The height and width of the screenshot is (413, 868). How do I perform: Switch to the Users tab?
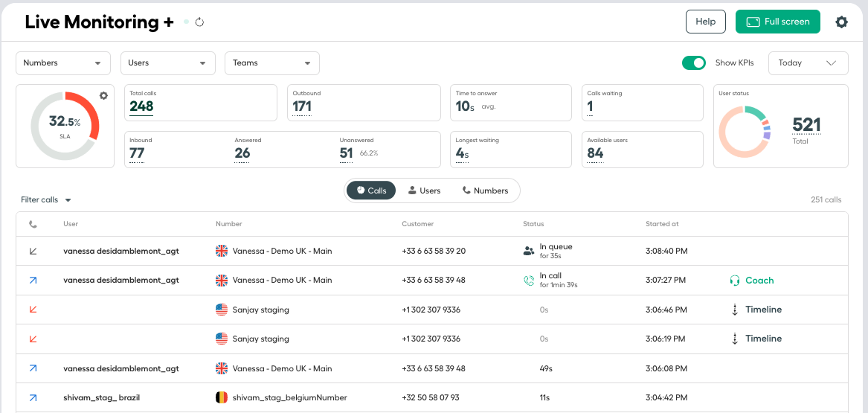click(x=425, y=191)
